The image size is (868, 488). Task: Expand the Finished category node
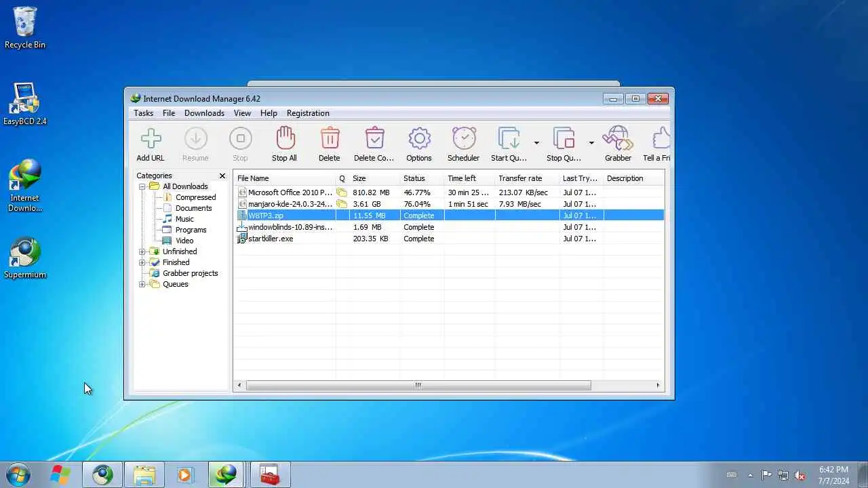click(142, 262)
